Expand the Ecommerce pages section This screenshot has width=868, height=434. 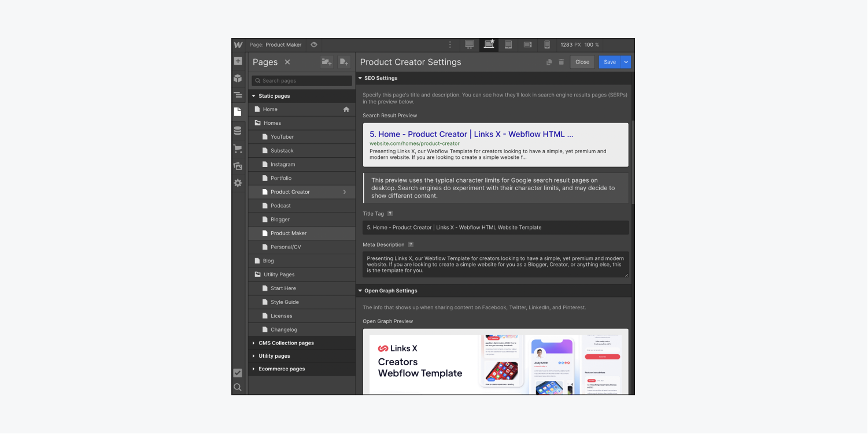[x=302, y=369]
